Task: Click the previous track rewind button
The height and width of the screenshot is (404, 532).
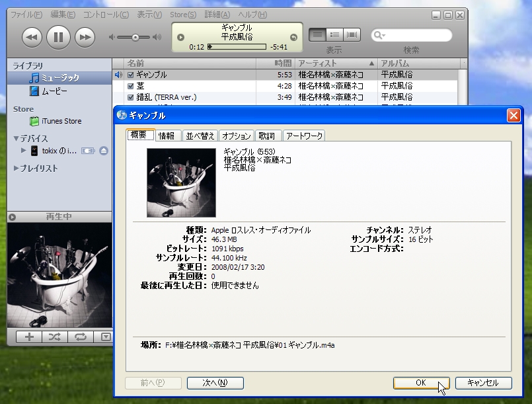Action: [32, 37]
